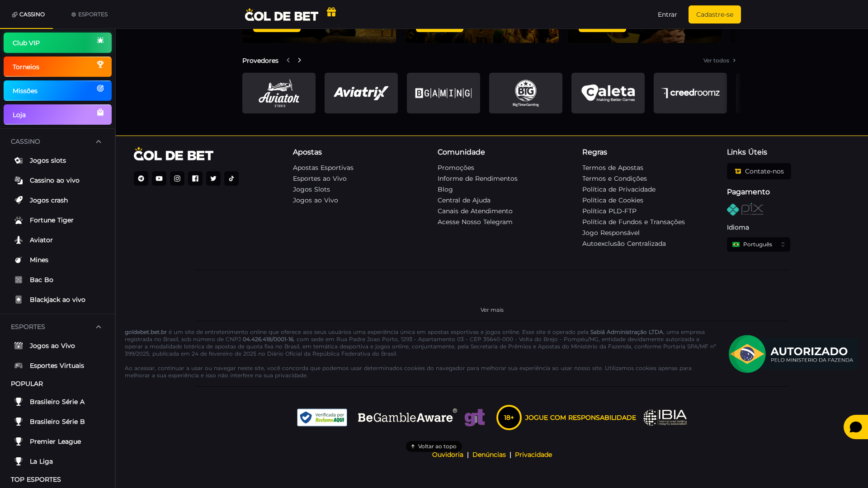Open the Denúncias link
This screenshot has height=488, width=868.
[x=489, y=455]
